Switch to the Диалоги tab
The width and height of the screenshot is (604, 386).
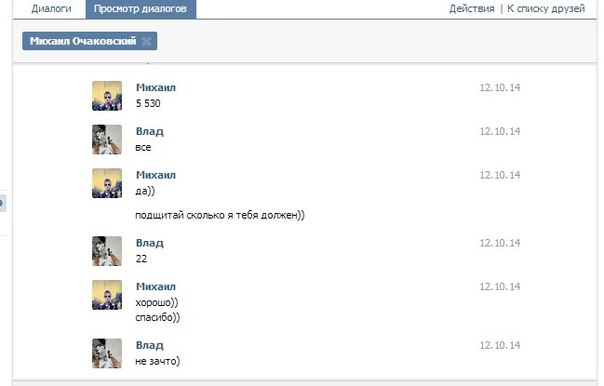[51, 8]
